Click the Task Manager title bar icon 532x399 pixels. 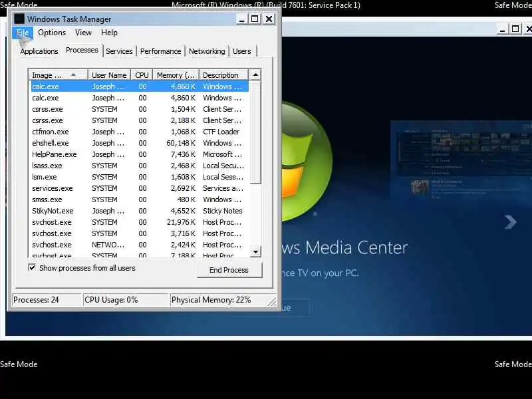(19, 19)
